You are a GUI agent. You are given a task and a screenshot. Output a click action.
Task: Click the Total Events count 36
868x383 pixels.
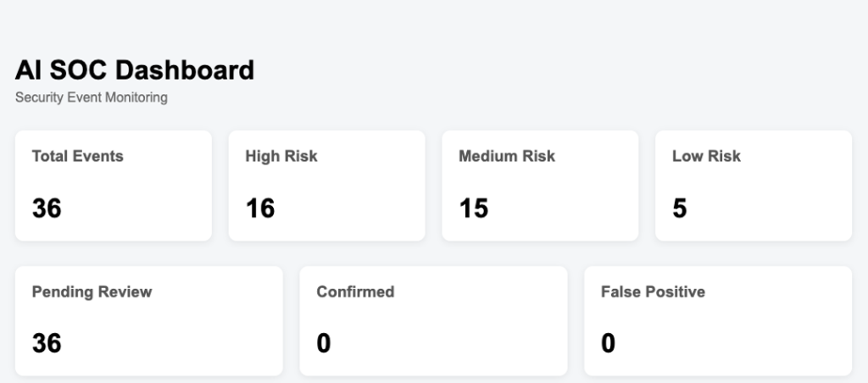(x=47, y=208)
